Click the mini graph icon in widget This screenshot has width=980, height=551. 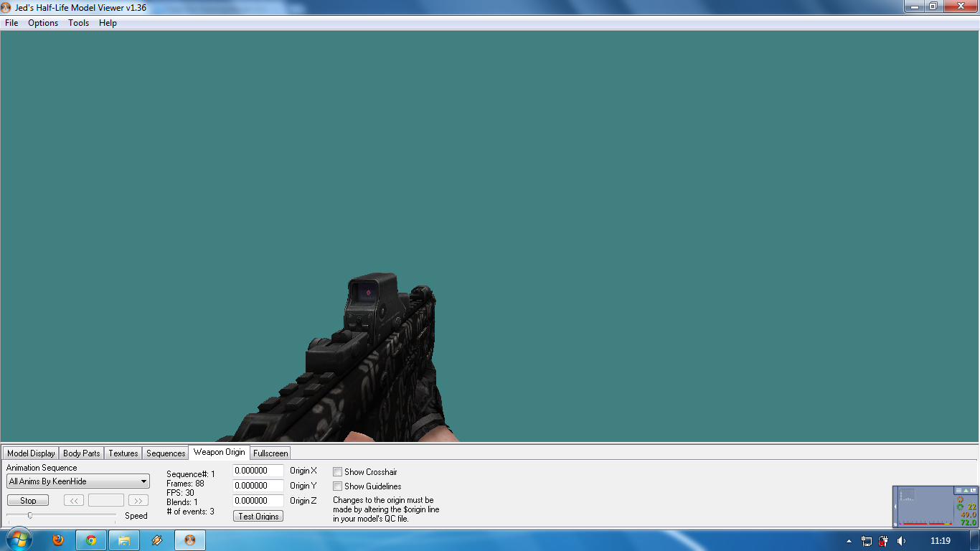907,495
